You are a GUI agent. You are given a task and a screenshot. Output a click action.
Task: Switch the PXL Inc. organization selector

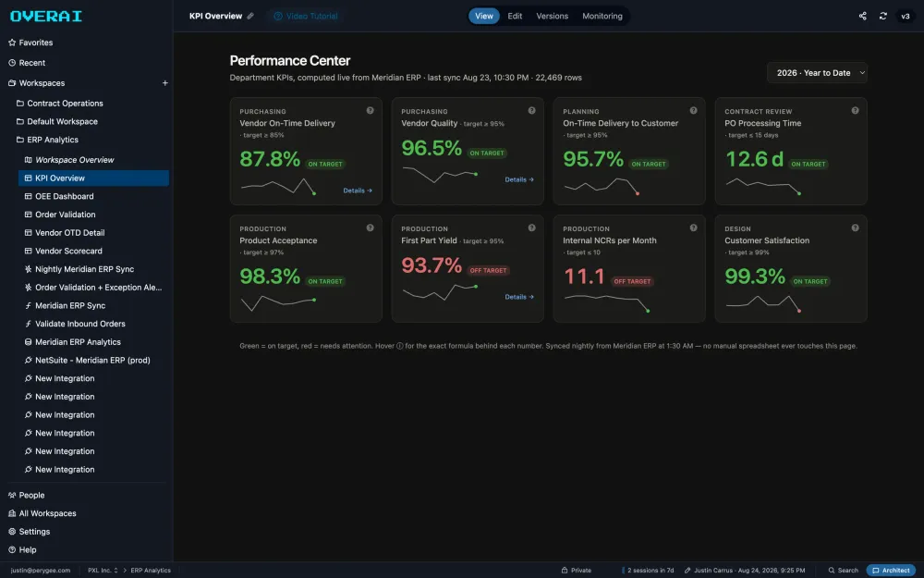[103, 571]
